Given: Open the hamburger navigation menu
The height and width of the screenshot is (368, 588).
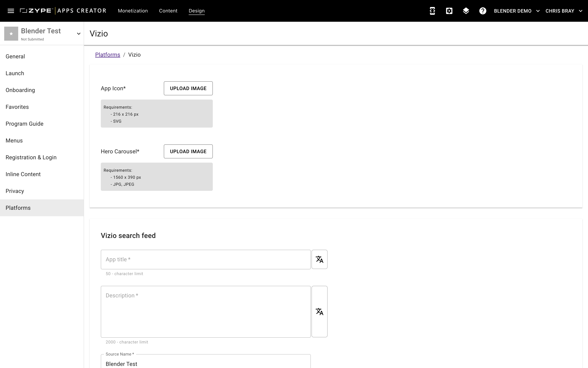Looking at the screenshot, I should 11,11.
